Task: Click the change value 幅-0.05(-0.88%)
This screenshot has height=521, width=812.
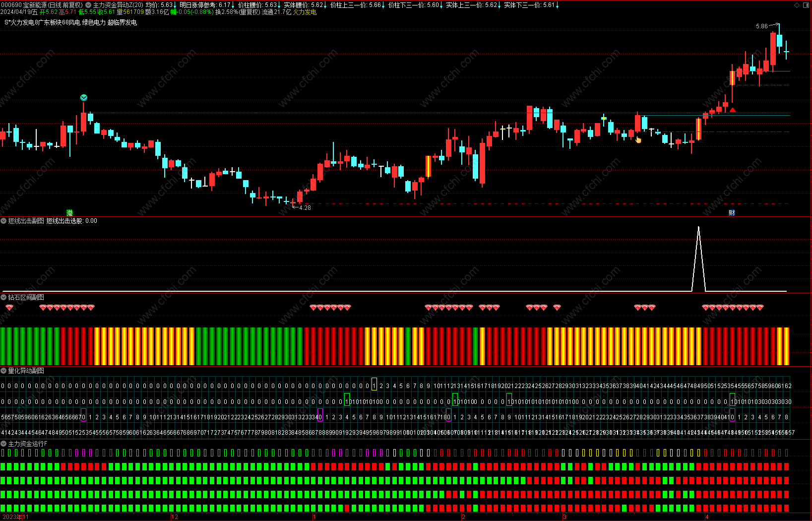Action: pyautogui.click(x=192, y=12)
